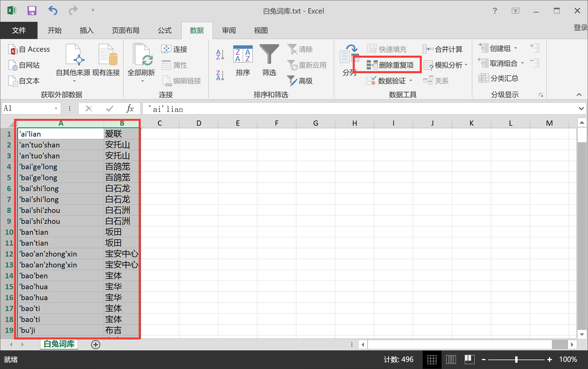Switch to Page Layout view in status bar
Screen dimensions: 588x369
[x=451, y=359]
